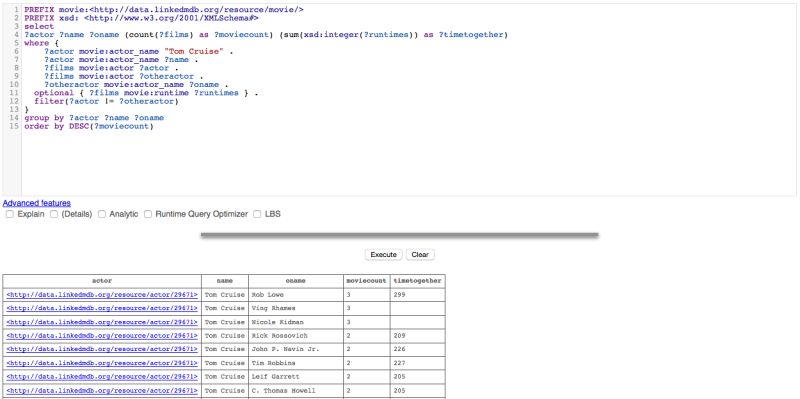Image resolution: width=800 pixels, height=399 pixels.
Task: Tick the (Details) checkbox
Action: click(x=54, y=214)
